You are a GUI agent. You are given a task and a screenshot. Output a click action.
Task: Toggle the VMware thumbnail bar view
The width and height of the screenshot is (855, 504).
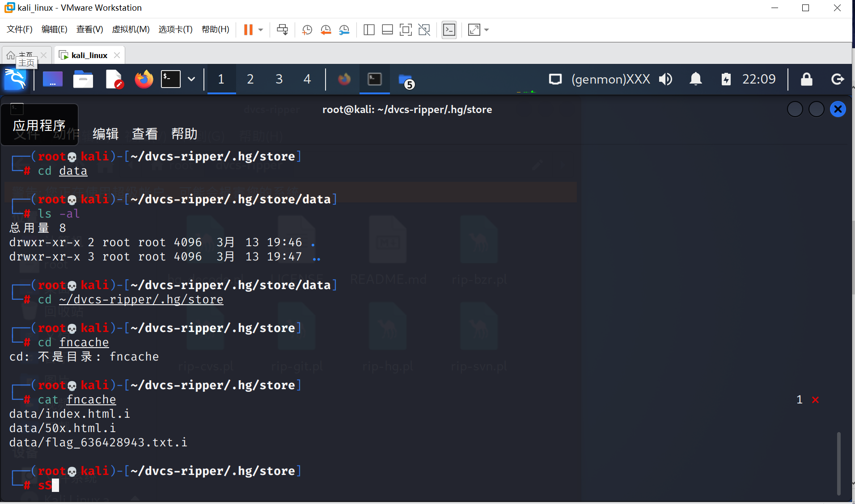click(387, 30)
